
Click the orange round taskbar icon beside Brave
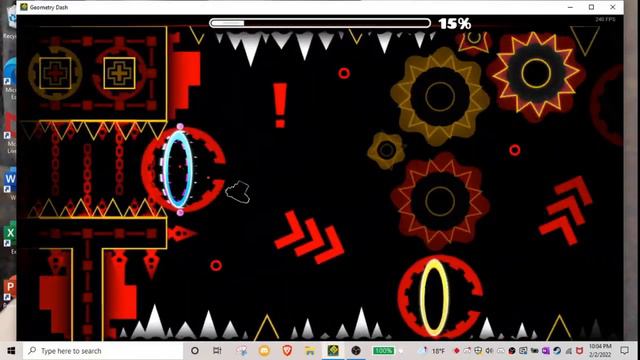point(264,351)
